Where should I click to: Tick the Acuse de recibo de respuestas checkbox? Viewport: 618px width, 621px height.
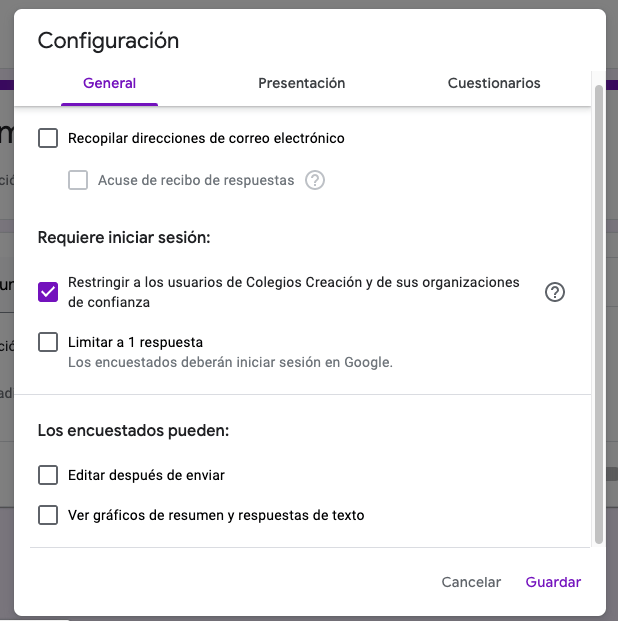click(x=78, y=181)
